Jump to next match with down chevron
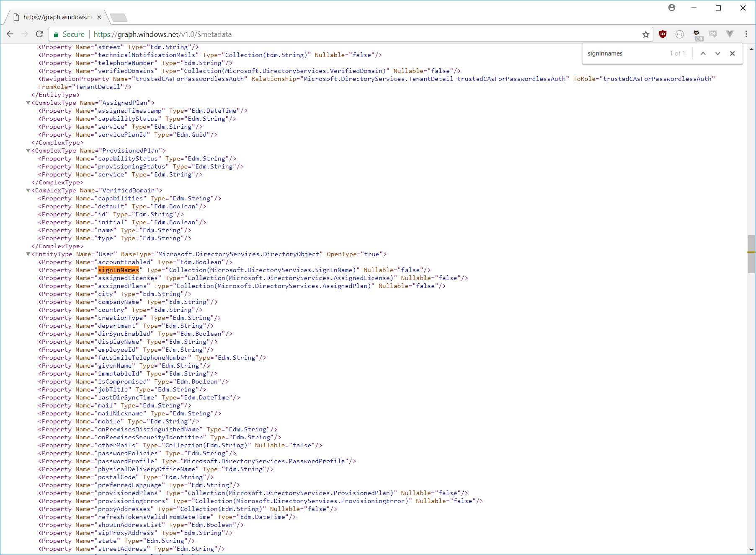Screen dimensions: 756x555 pos(718,53)
